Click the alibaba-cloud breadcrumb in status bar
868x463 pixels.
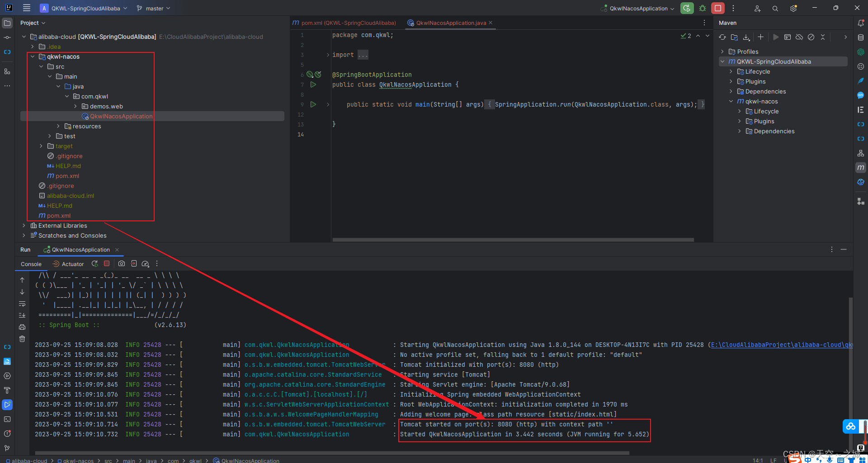(27, 460)
